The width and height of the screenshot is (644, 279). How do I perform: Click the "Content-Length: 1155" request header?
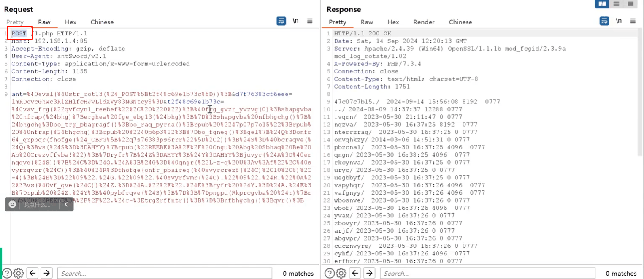49,71
